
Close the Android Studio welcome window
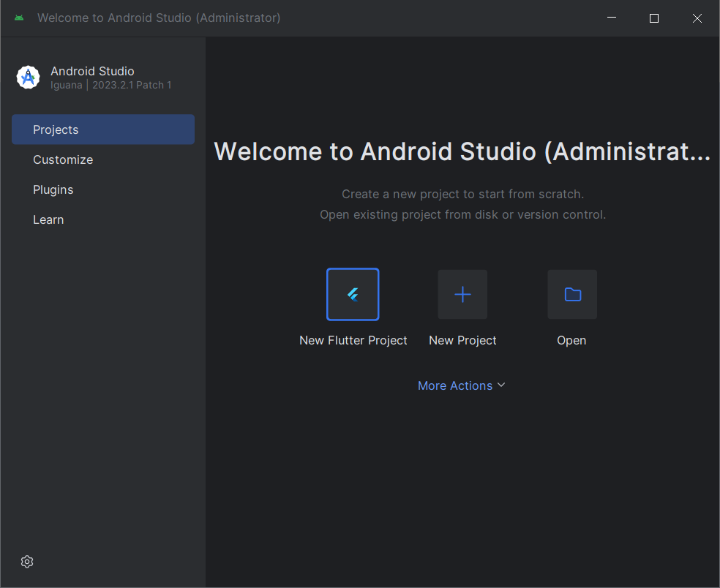[x=697, y=18]
